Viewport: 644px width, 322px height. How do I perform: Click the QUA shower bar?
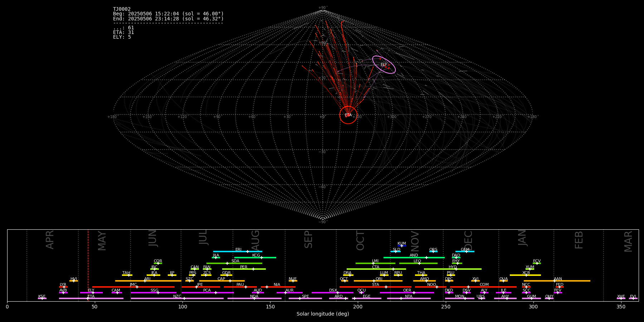503,281
